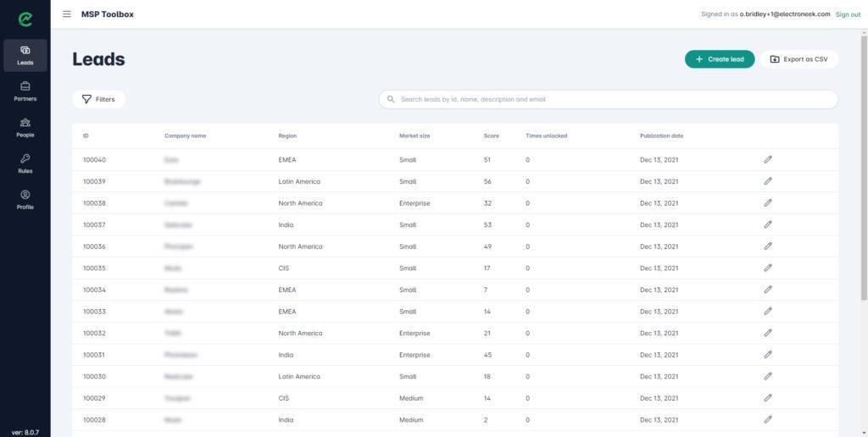Edit lead 100028 with pencil icon
The height and width of the screenshot is (437, 868).
[768, 419]
